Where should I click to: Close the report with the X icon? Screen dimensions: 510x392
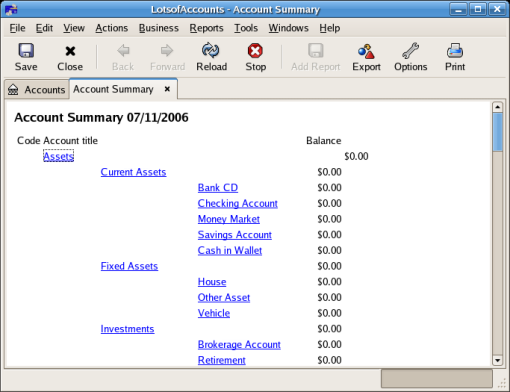coord(70,51)
